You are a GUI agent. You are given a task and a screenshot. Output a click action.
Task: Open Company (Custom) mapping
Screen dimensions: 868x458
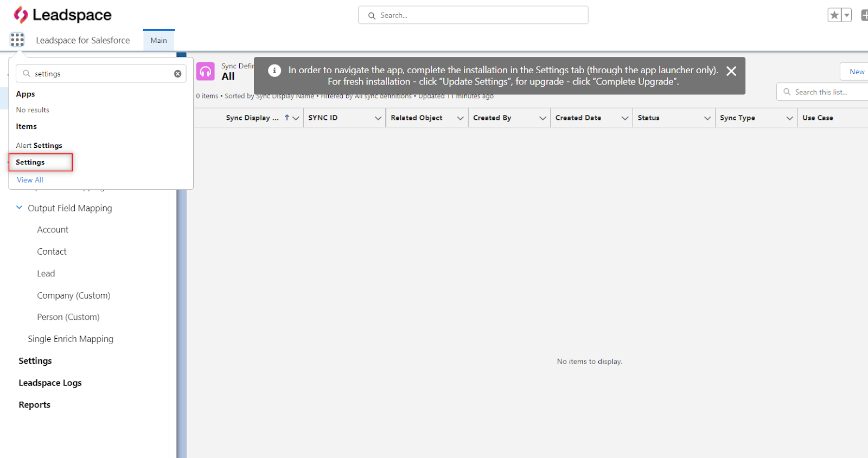(x=74, y=295)
